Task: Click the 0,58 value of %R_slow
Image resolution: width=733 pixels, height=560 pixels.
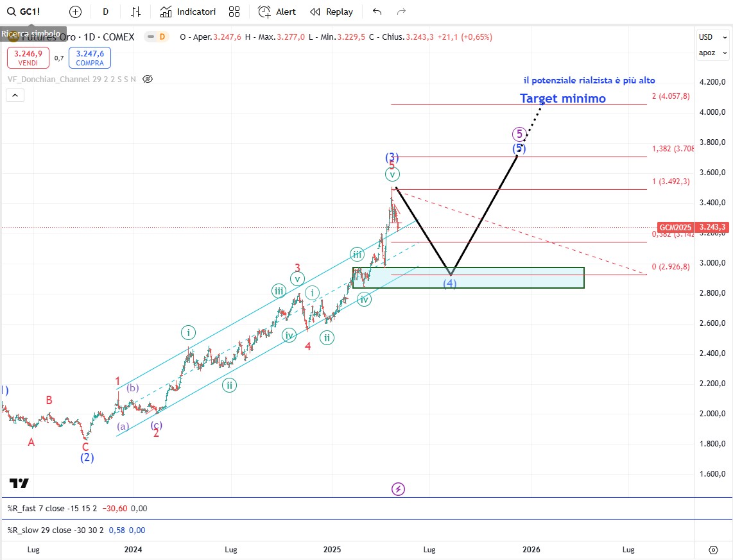Action: [x=117, y=530]
